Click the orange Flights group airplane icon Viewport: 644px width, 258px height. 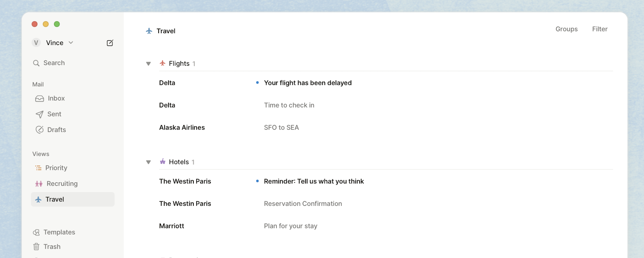(x=163, y=63)
